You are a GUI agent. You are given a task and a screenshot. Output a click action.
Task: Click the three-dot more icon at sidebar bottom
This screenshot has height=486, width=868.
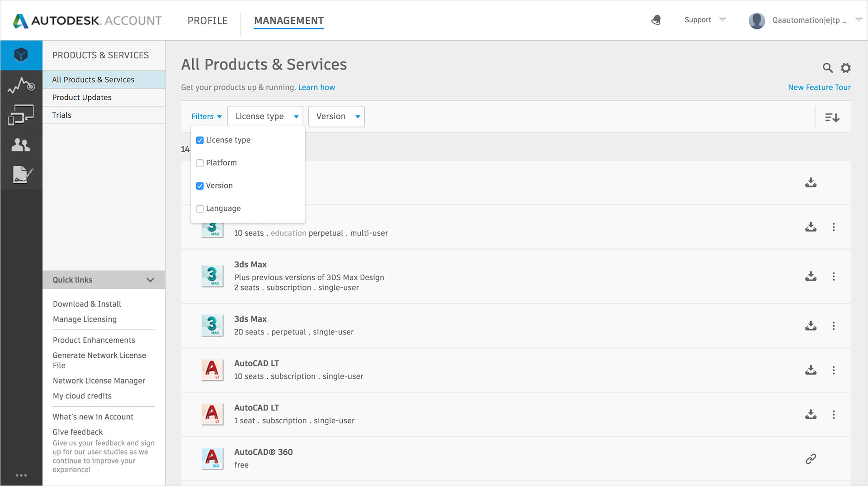point(21,475)
